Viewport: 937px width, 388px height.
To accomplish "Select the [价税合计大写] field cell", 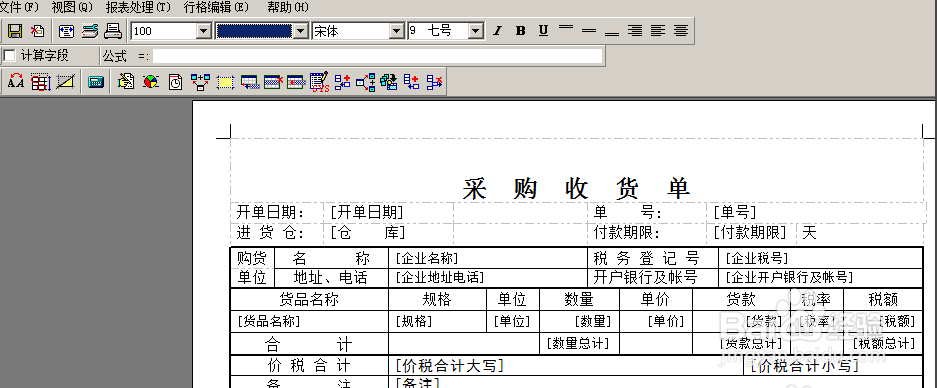I will tap(566, 366).
